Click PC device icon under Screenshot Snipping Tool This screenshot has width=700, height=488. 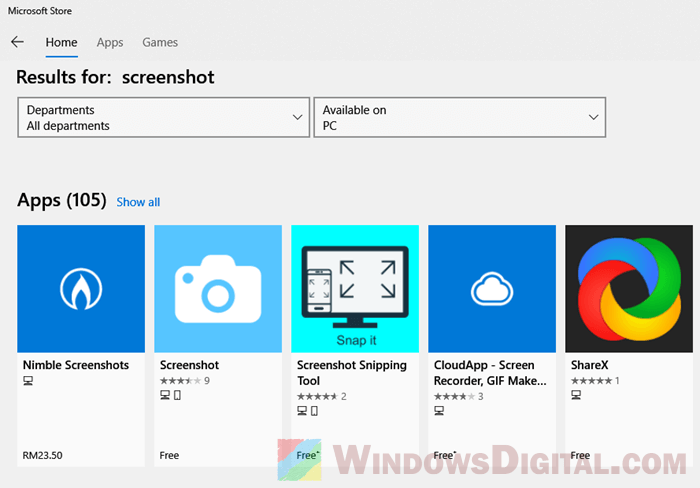pos(302,411)
